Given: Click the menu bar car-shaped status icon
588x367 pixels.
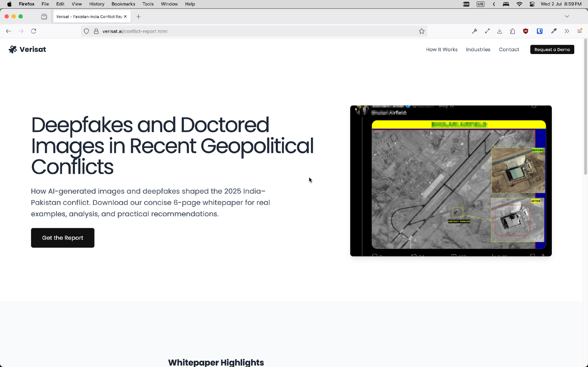Looking at the screenshot, I should (x=506, y=4).
